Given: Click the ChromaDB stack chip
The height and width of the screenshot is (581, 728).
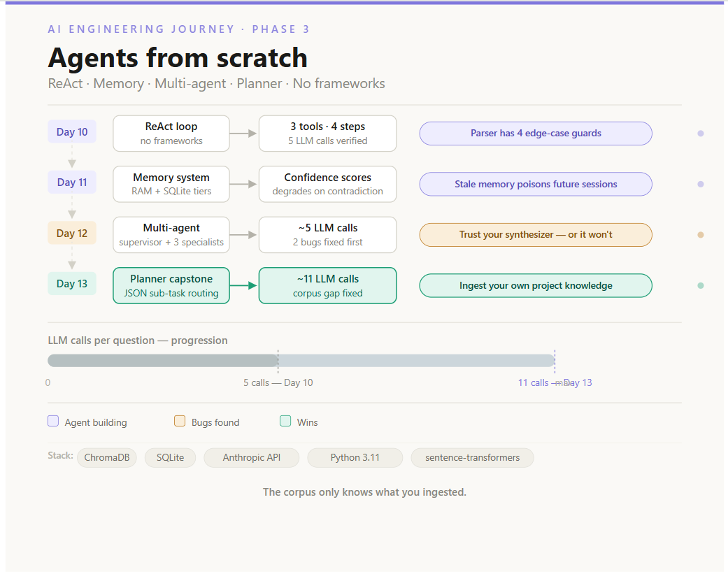Looking at the screenshot, I should (x=107, y=457).
